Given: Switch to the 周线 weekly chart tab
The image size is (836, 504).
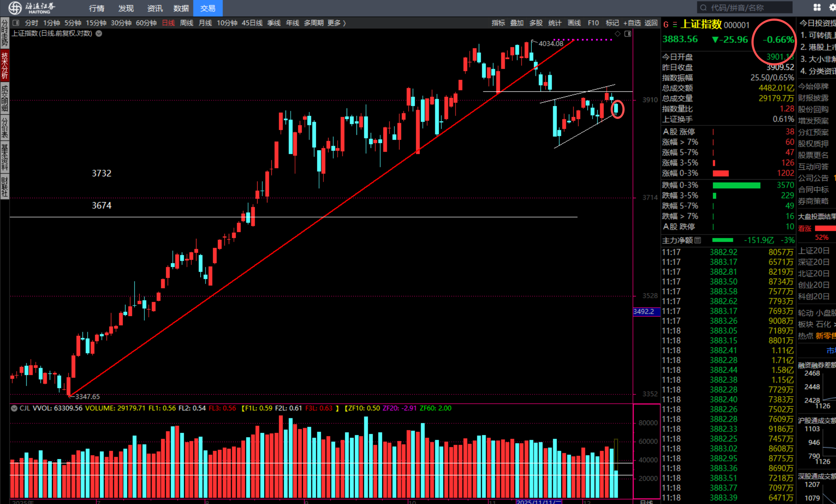Looking at the screenshot, I should pos(187,23).
